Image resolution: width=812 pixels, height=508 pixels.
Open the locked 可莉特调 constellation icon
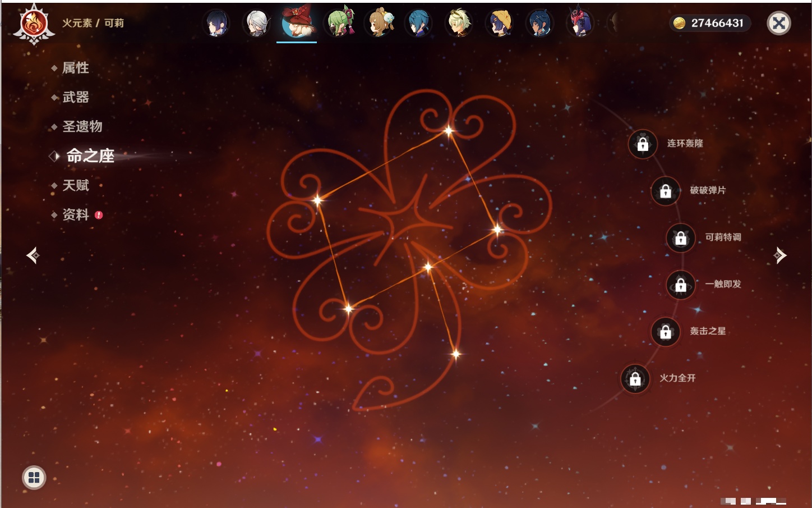coord(681,238)
